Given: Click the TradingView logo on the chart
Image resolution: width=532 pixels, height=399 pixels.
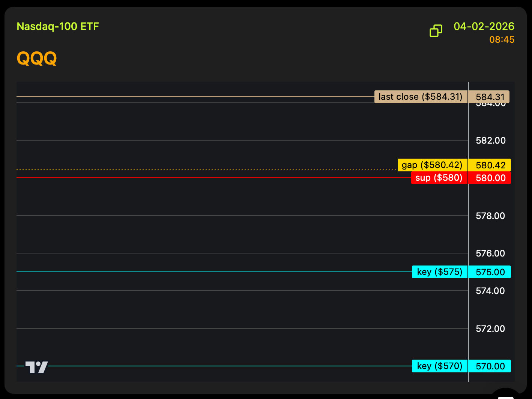Looking at the screenshot, I should (37, 367).
